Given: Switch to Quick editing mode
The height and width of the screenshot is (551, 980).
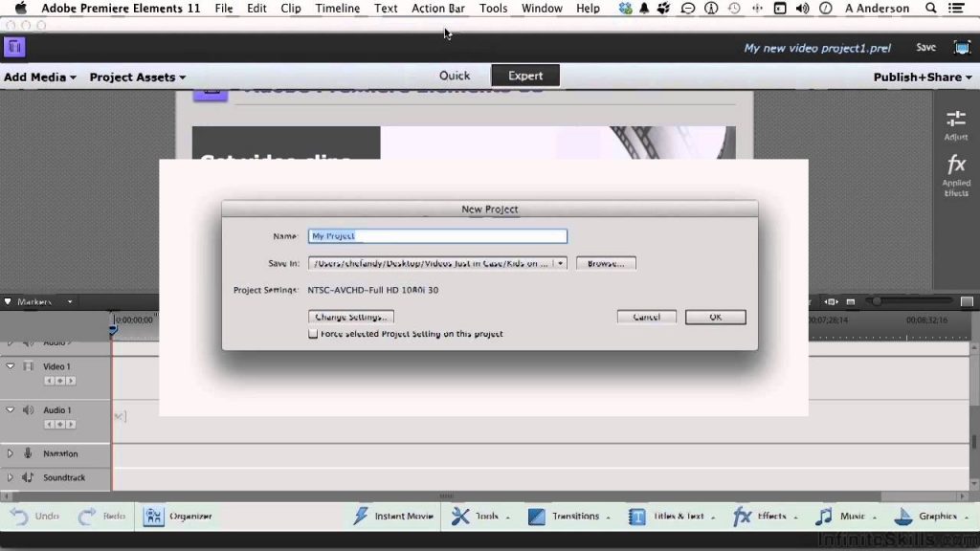Looking at the screenshot, I should (455, 76).
